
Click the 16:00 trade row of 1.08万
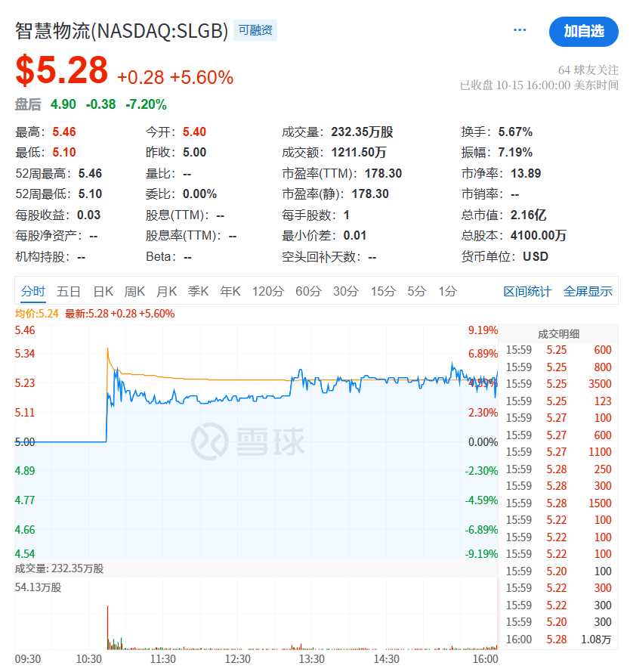point(557,639)
